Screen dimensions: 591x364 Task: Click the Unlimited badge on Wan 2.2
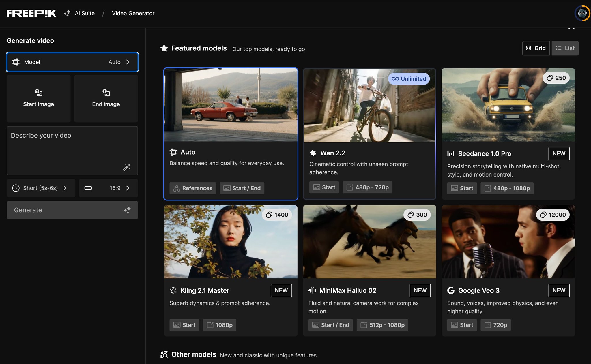pyautogui.click(x=409, y=79)
